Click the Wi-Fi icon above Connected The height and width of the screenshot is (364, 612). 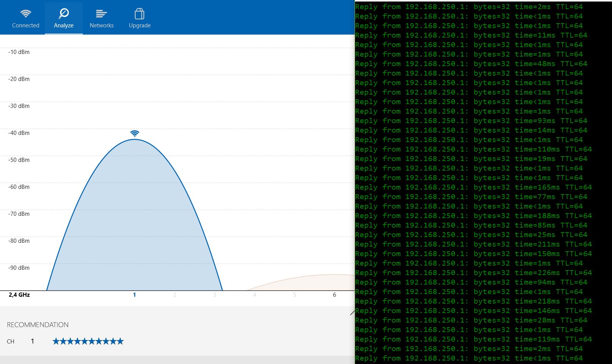(25, 14)
